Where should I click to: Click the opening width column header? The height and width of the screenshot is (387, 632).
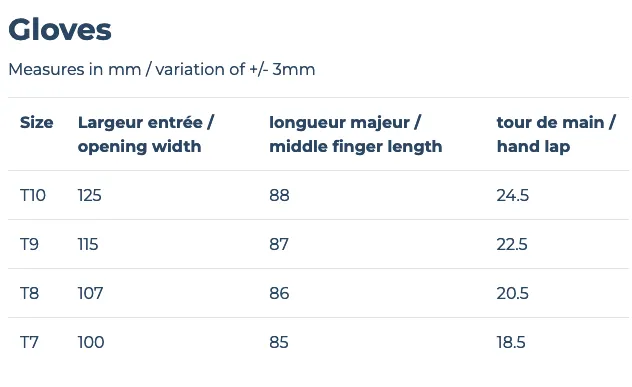click(x=146, y=134)
